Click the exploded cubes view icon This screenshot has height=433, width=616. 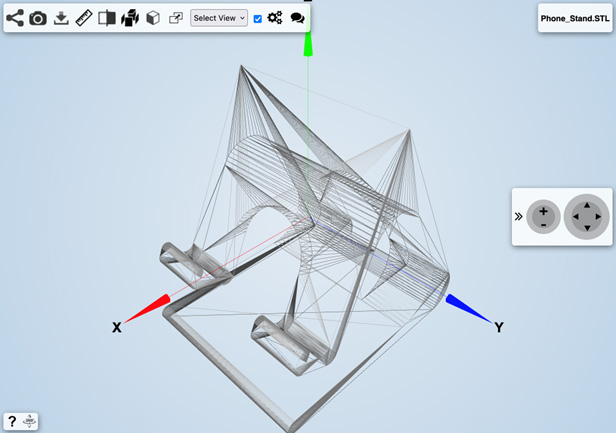coord(130,18)
